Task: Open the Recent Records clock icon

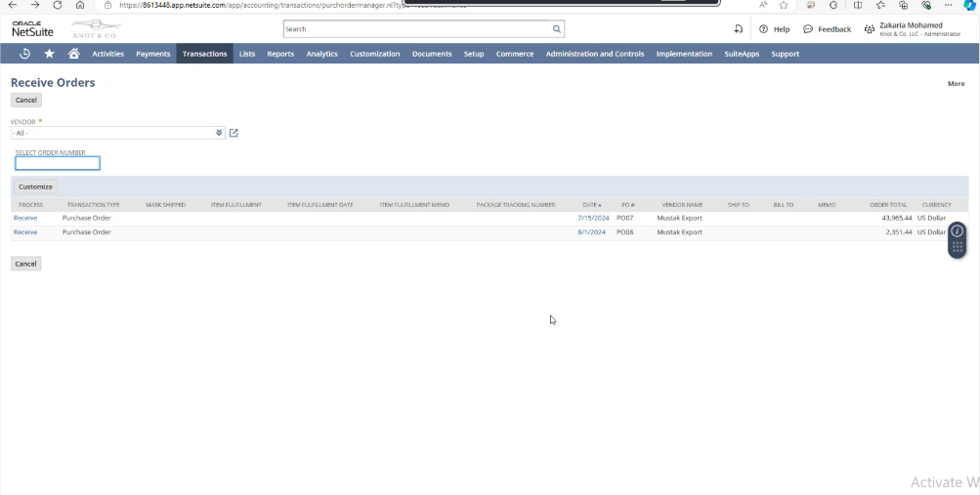Action: pyautogui.click(x=24, y=54)
